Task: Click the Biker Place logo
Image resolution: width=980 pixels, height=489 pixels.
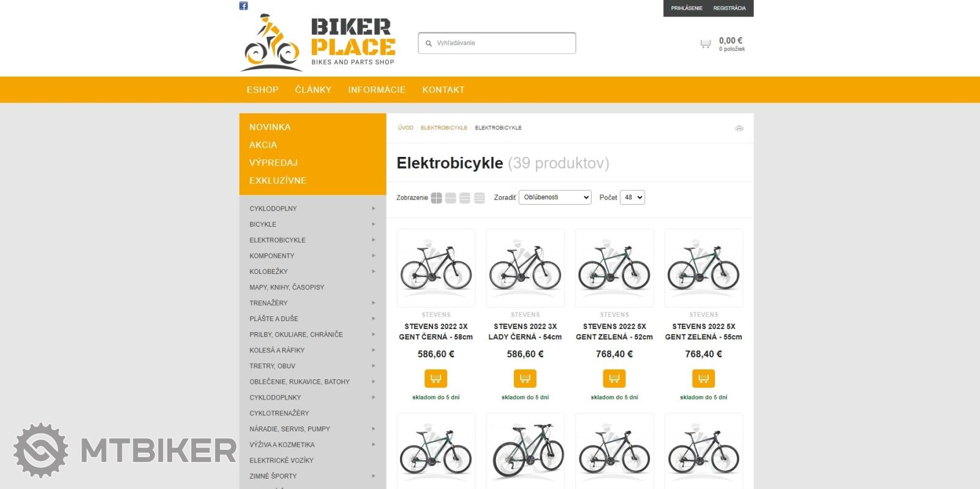Action: 317,42
